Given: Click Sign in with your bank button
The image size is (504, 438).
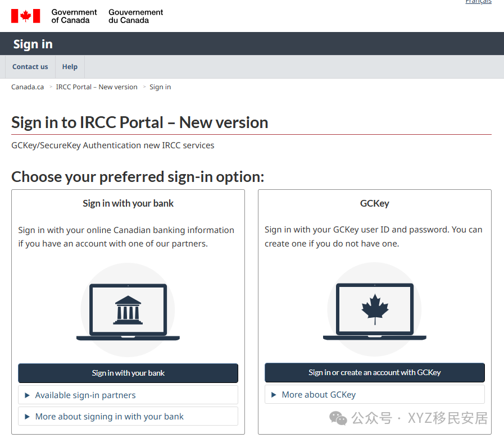Looking at the screenshot, I should (128, 373).
